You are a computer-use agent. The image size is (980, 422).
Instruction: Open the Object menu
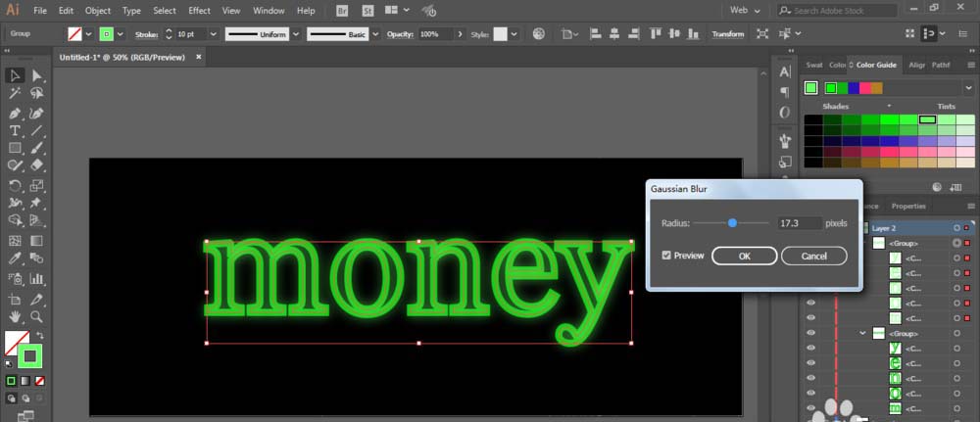coord(97,11)
